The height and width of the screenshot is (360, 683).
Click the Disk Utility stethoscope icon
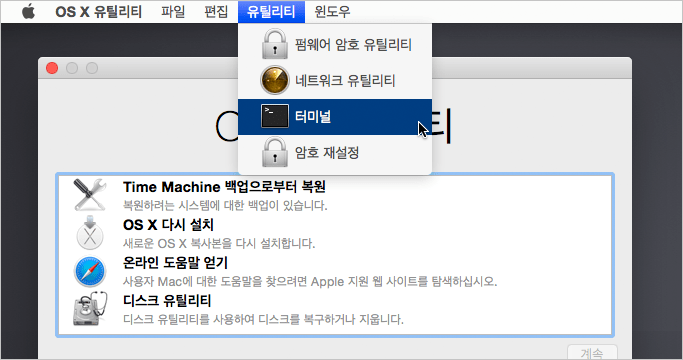[x=90, y=309]
